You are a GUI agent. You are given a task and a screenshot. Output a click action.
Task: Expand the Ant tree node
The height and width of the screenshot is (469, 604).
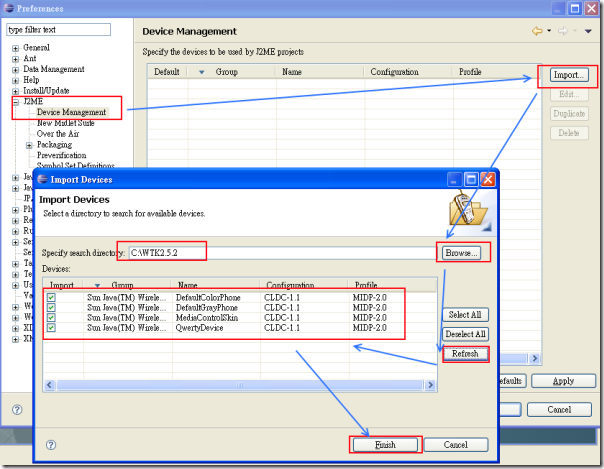point(15,59)
